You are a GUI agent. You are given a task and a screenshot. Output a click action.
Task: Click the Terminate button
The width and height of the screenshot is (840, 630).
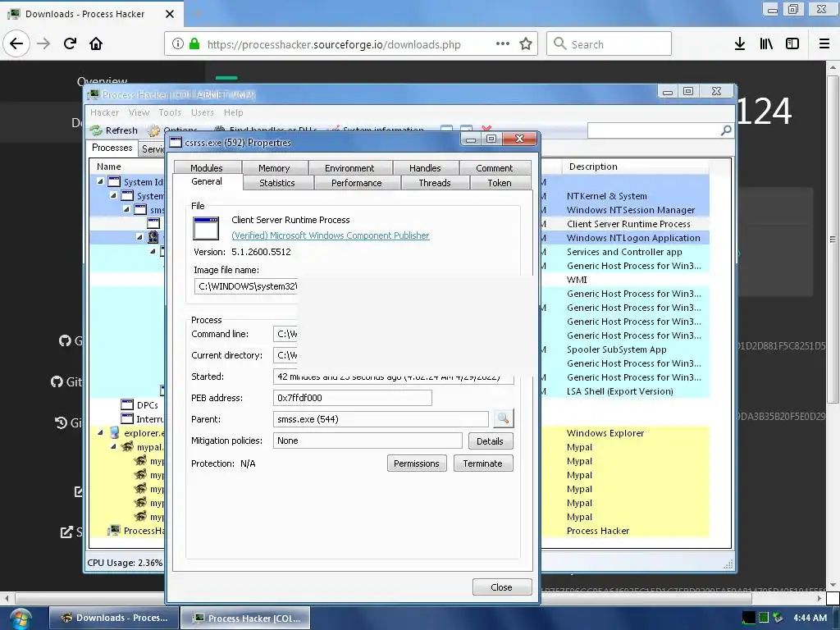click(482, 463)
